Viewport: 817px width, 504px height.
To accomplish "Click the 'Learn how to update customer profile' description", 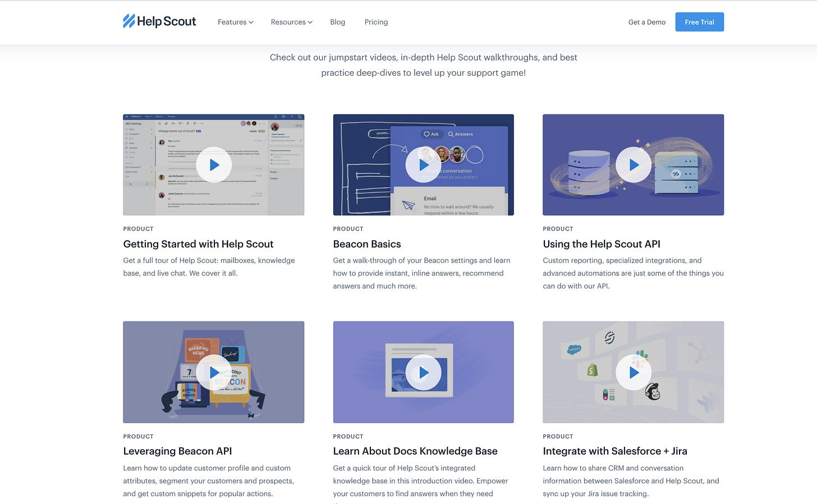I will [x=209, y=481].
